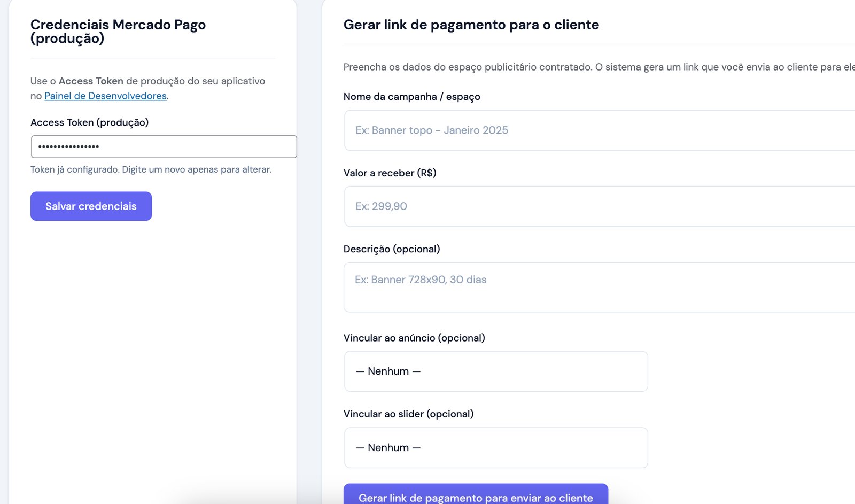Select the Descrição text area
855x504 pixels.
point(598,287)
